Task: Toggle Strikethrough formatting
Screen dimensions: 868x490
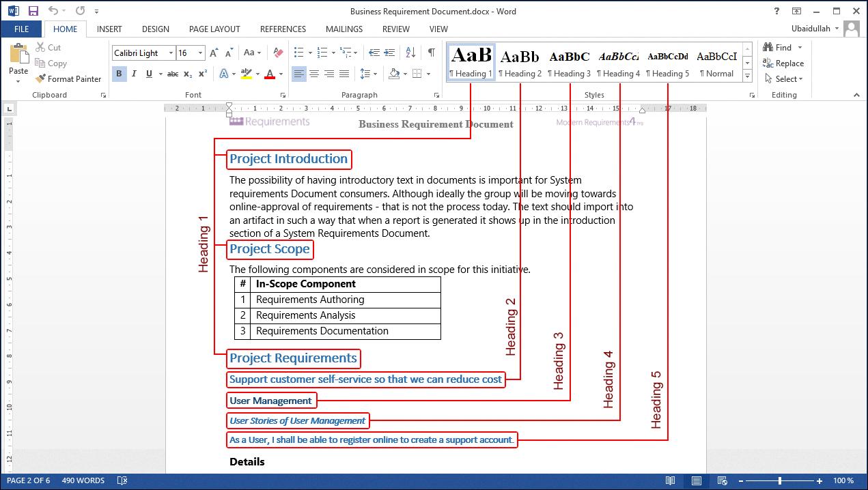Action: point(173,74)
